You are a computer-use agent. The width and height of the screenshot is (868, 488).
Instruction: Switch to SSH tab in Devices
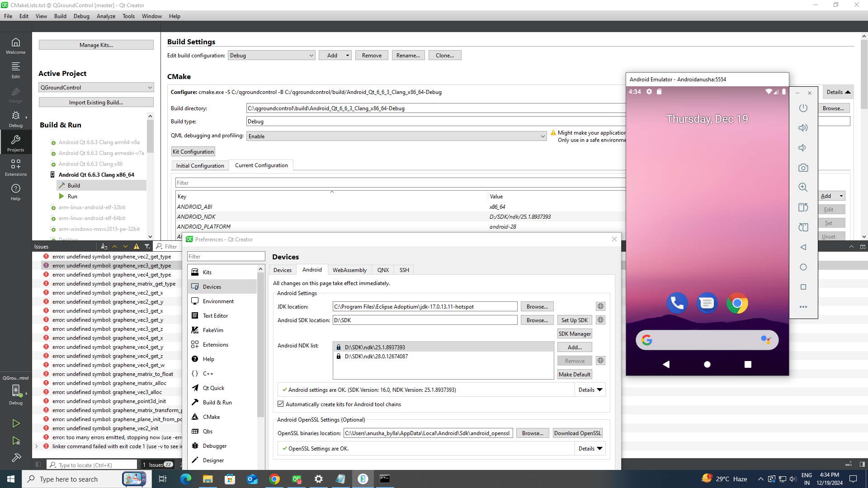tap(404, 270)
